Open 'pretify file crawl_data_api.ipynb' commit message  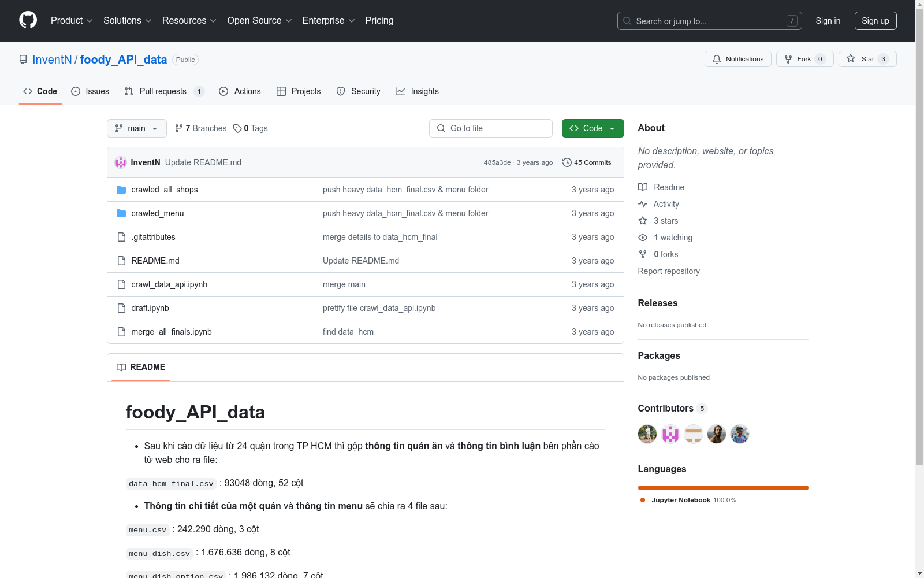(379, 308)
